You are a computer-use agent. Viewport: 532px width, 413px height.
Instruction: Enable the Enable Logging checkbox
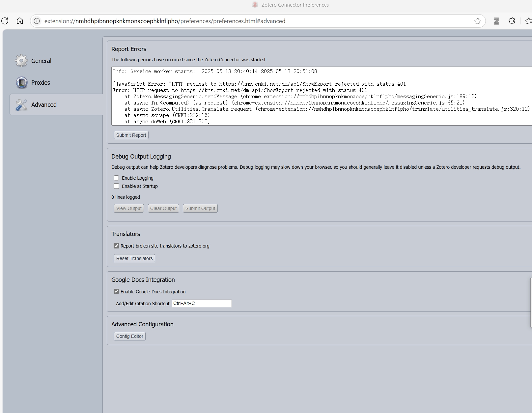[116, 178]
